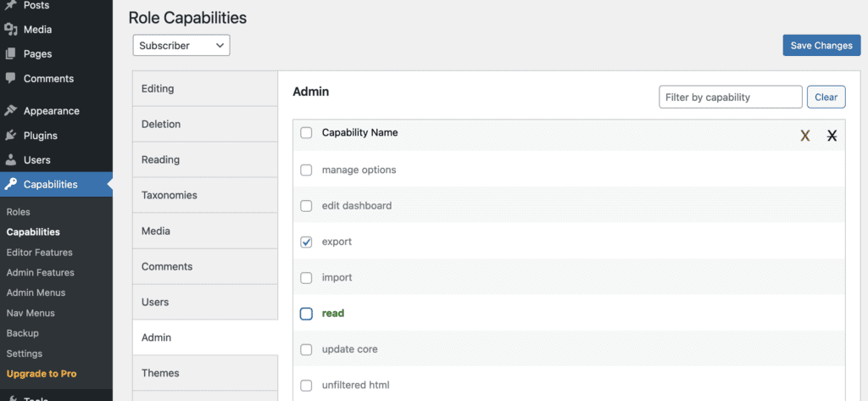Open the Media capabilities tab
Image resolution: width=868 pixels, height=401 pixels.
point(205,231)
